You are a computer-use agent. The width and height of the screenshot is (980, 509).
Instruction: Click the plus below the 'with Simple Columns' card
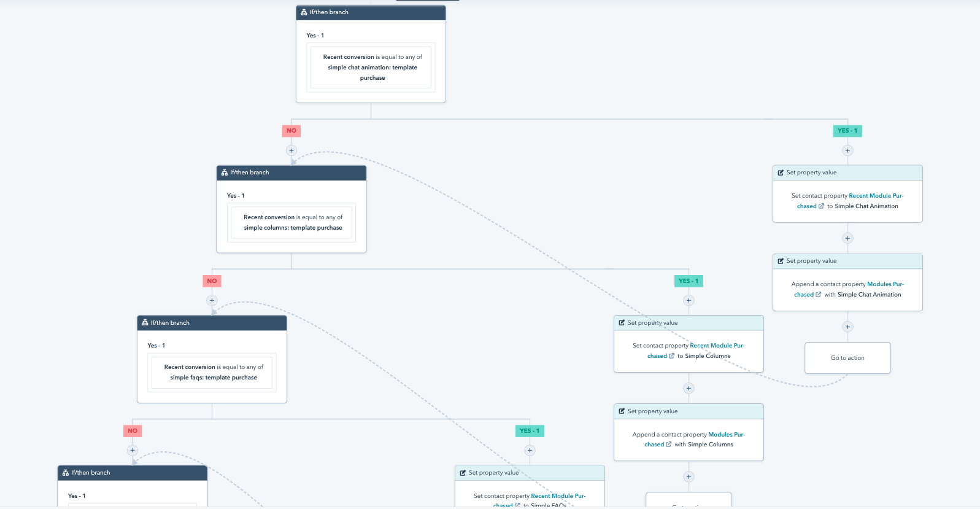689,476
